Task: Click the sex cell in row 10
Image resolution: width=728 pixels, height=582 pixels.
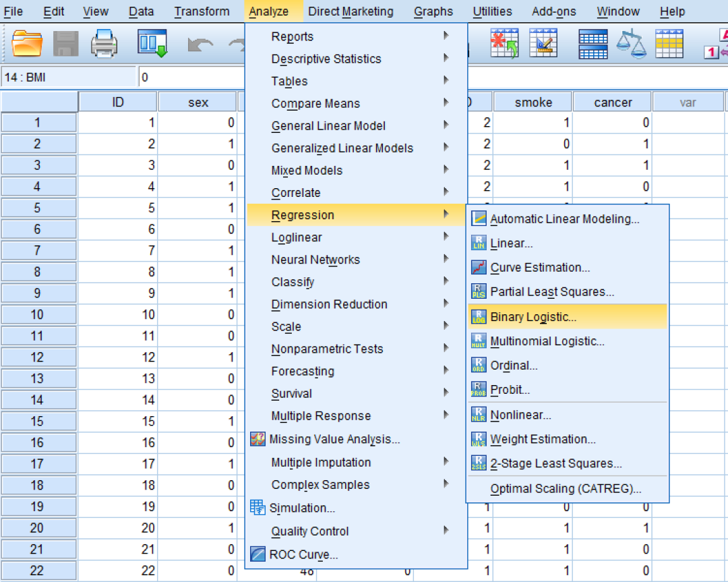Action: [198, 314]
